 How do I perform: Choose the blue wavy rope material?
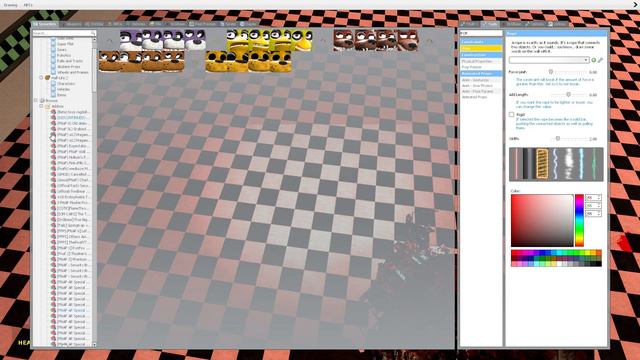coord(555,164)
